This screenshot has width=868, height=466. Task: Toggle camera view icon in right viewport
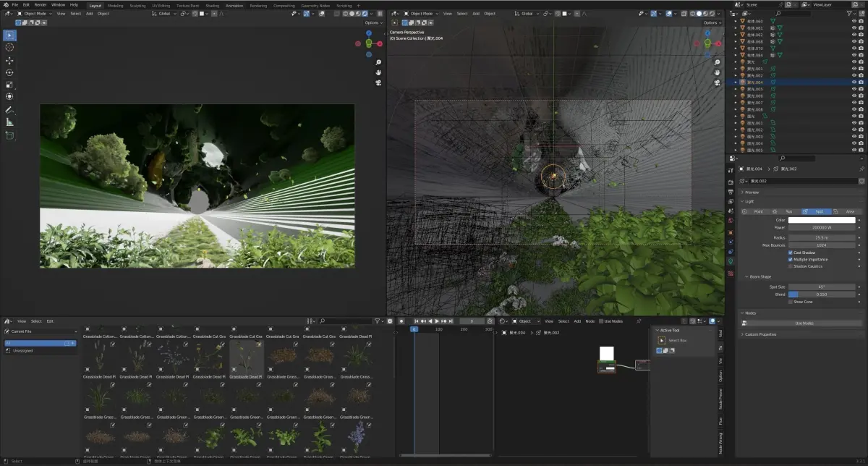coord(717,82)
